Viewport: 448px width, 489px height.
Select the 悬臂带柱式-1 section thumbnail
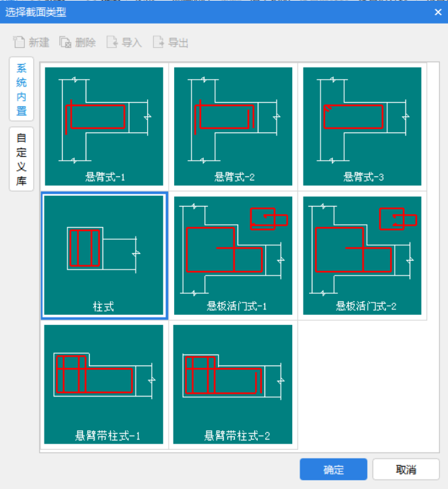point(104,384)
